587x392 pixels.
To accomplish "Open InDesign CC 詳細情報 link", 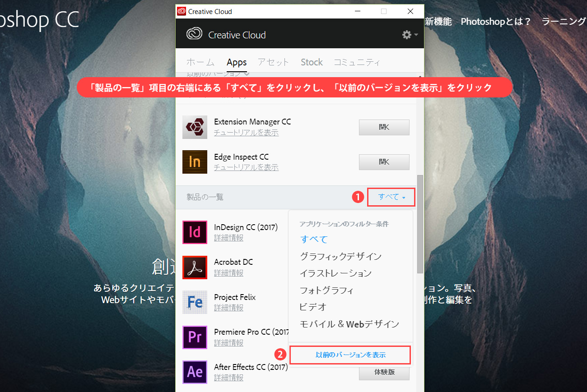I will tap(228, 238).
